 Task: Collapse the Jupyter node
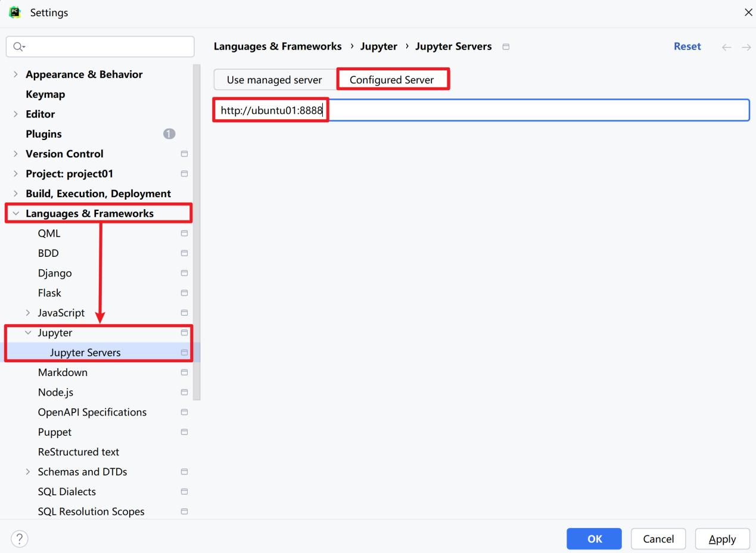pyautogui.click(x=28, y=333)
